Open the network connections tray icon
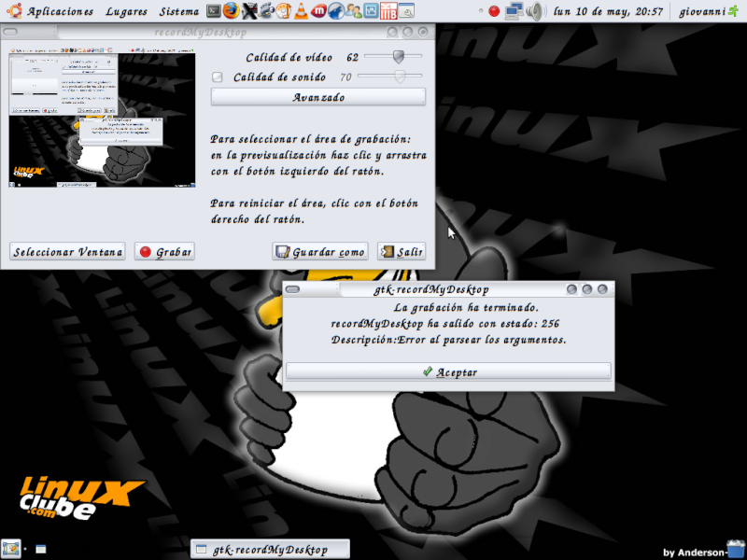747x560 pixels. 514,11
